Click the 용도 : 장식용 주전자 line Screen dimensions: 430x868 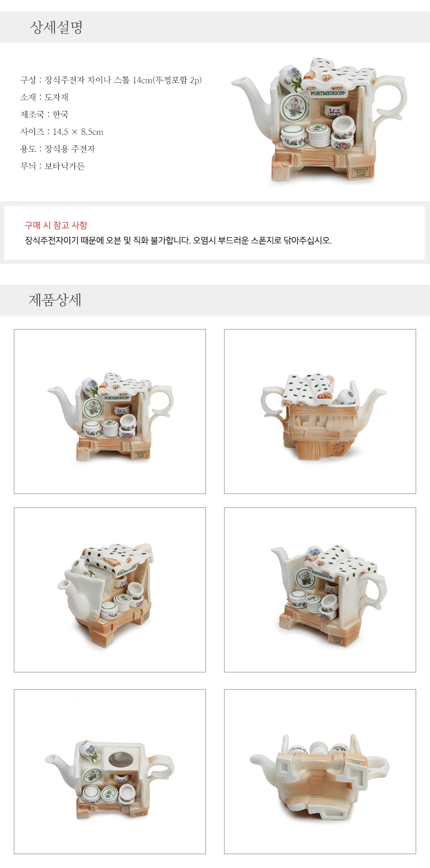coord(58,149)
